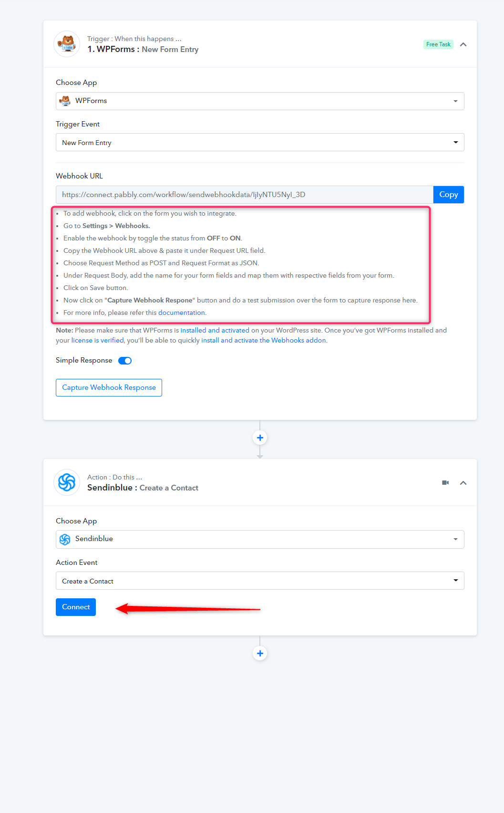Add new step with bottom plus icon
Viewport: 504px width, 813px height.
(260, 653)
